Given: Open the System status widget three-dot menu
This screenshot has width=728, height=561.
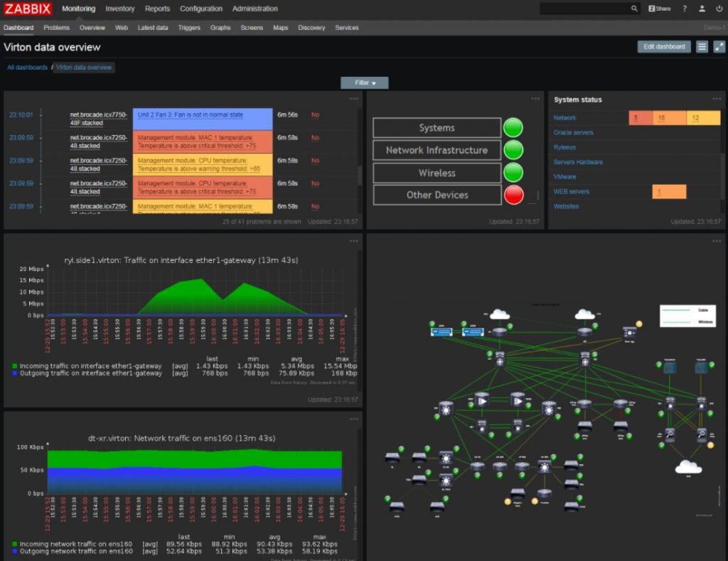Looking at the screenshot, I should pos(715,99).
